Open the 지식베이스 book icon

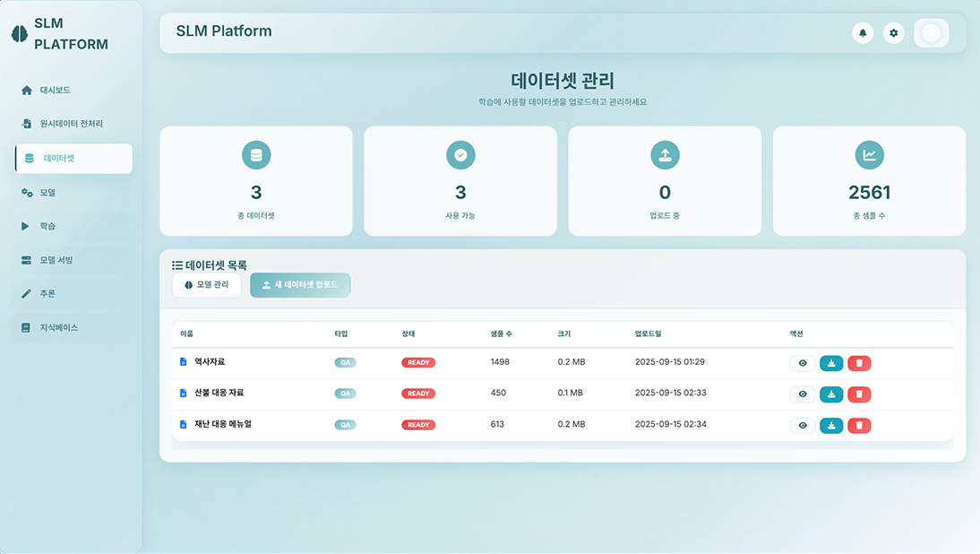[x=27, y=328]
